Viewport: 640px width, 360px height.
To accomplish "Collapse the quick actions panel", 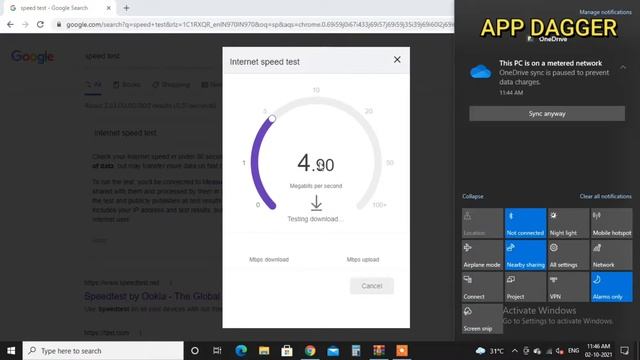I will tap(473, 196).
